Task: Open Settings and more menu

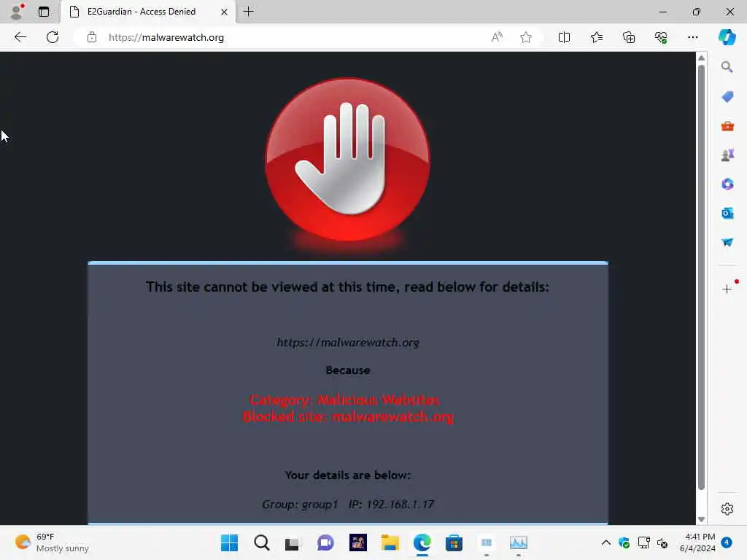Action: pyautogui.click(x=693, y=37)
